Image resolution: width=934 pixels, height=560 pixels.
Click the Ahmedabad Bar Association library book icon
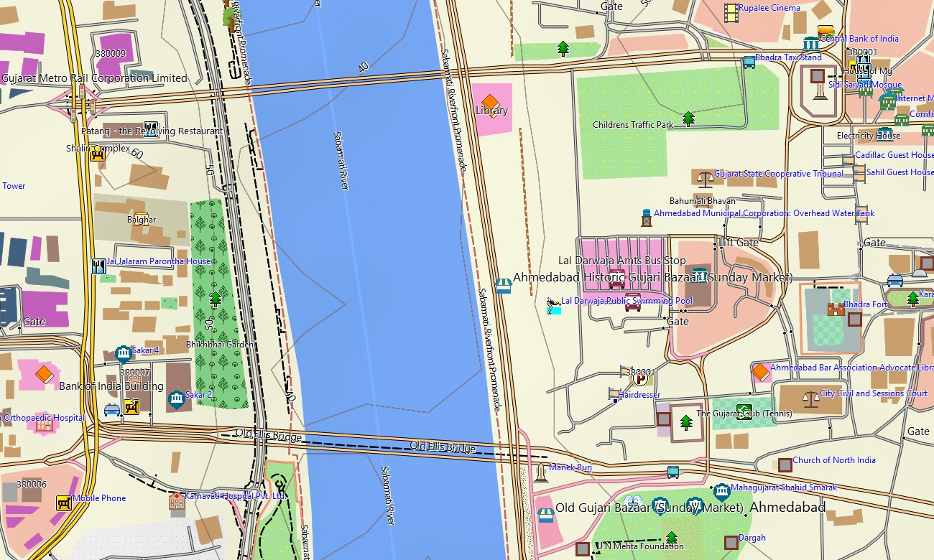pyautogui.click(x=760, y=372)
